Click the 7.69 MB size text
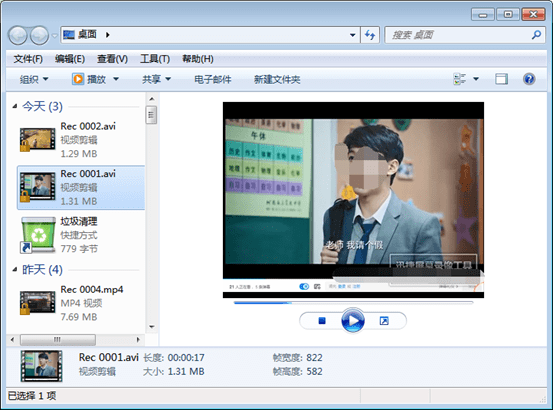 (x=79, y=317)
